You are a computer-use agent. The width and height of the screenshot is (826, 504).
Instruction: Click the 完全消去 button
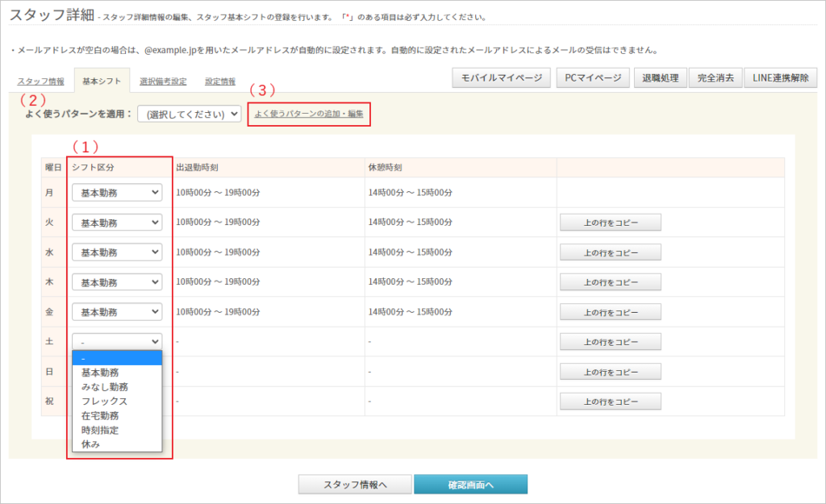pos(714,77)
